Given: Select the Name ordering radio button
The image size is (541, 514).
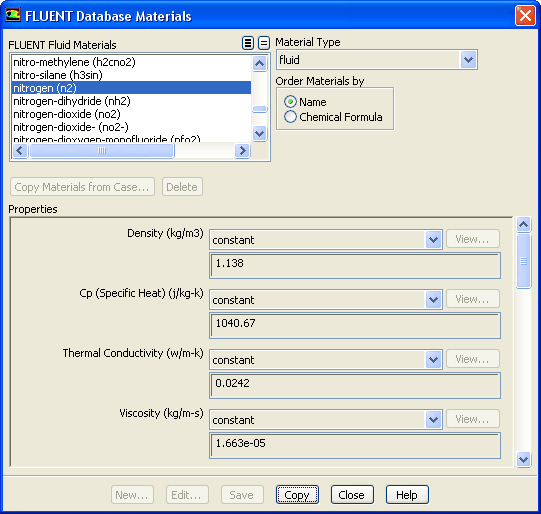Looking at the screenshot, I should pos(290,101).
